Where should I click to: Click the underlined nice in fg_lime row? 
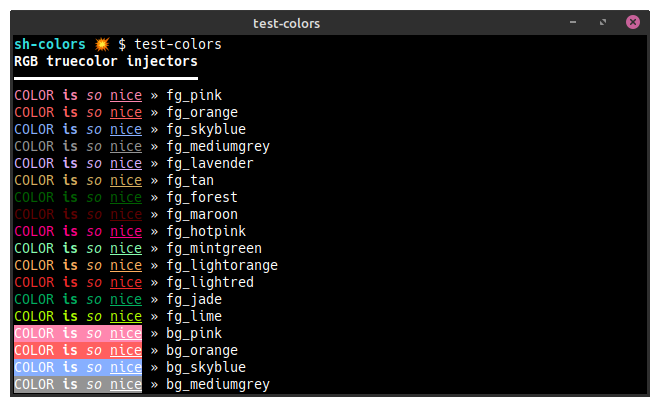pos(126,316)
